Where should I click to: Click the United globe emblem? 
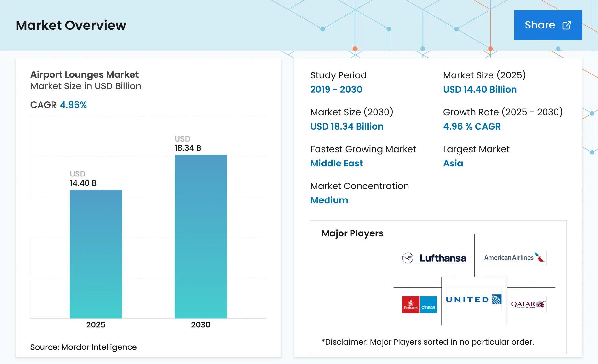point(496,299)
